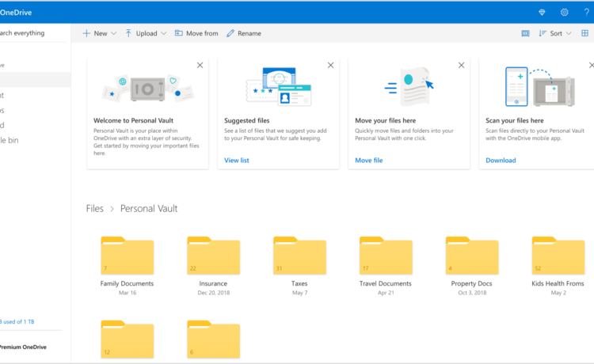Open the Settings gear

[x=564, y=12]
